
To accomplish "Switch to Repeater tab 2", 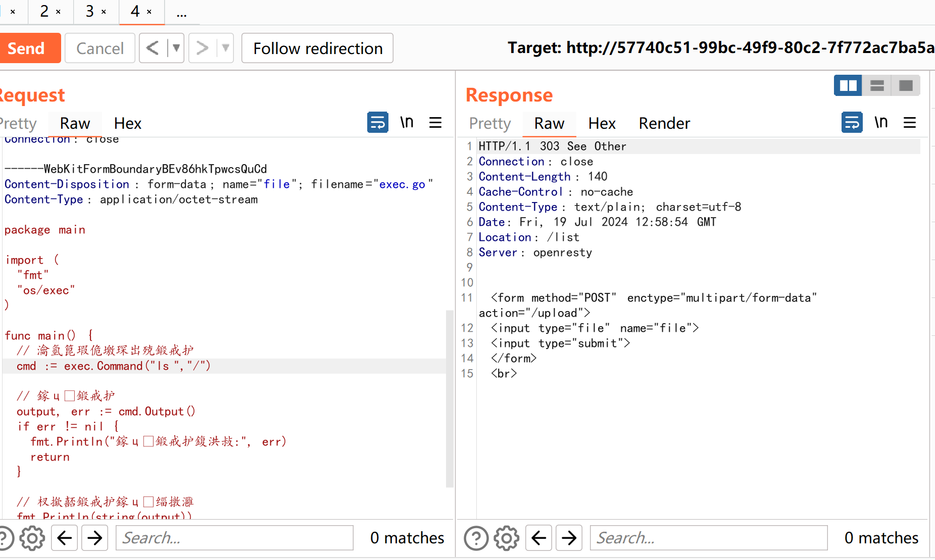I will 44,11.
